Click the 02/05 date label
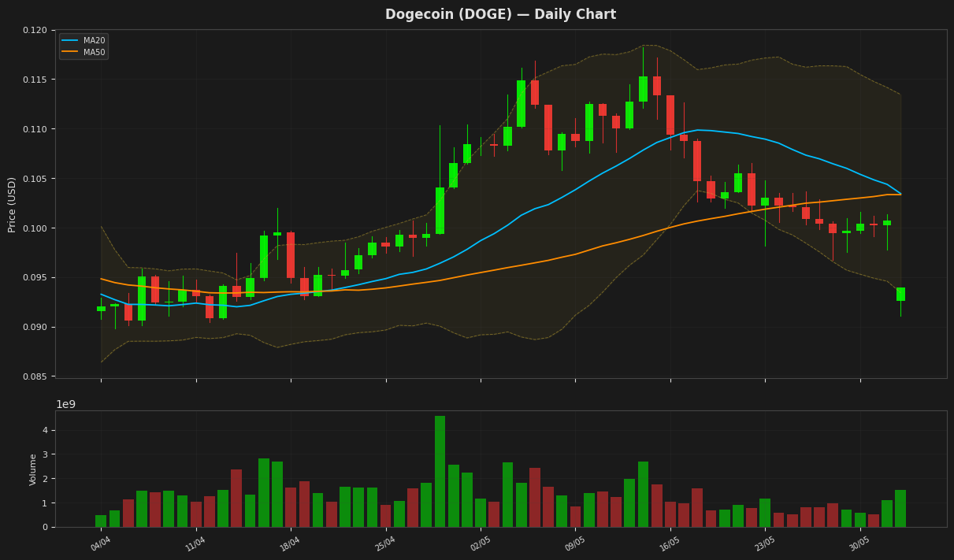Image resolution: width=954 pixels, height=560 pixels. pos(481,543)
